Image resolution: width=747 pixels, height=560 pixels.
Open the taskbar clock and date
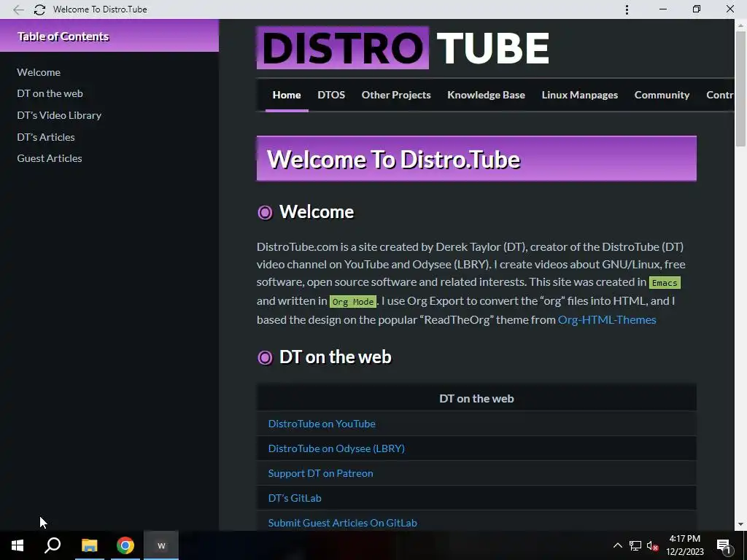tap(684, 545)
